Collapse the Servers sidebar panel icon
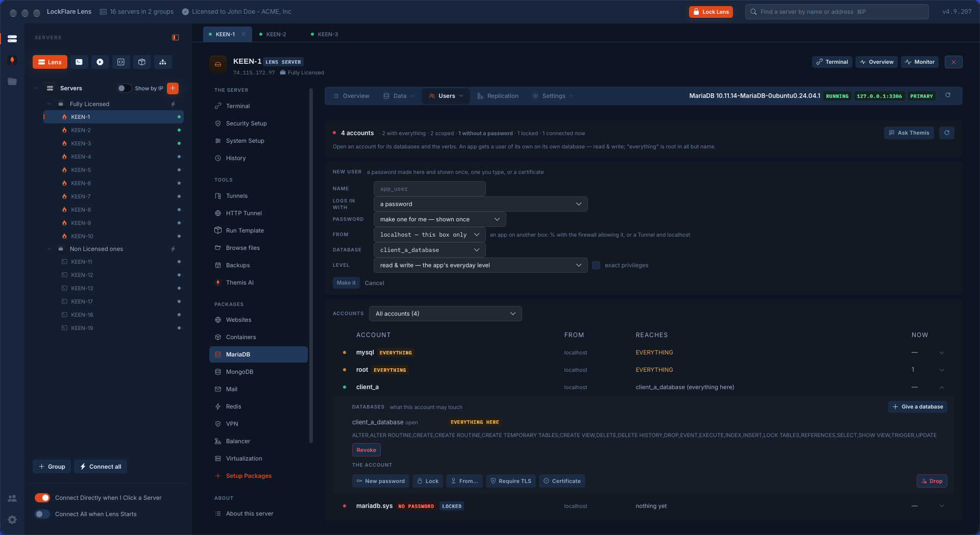 click(x=176, y=37)
